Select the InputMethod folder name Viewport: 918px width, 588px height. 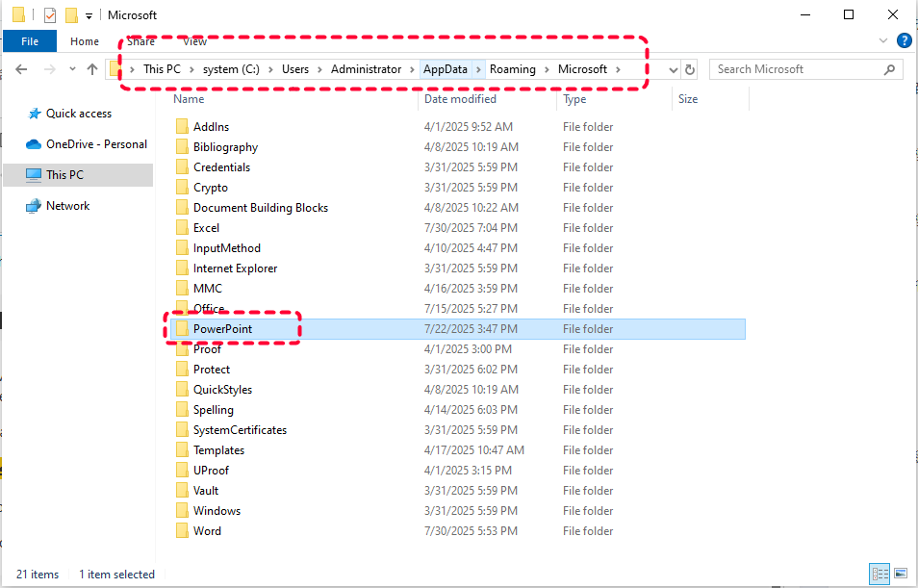[x=227, y=247]
